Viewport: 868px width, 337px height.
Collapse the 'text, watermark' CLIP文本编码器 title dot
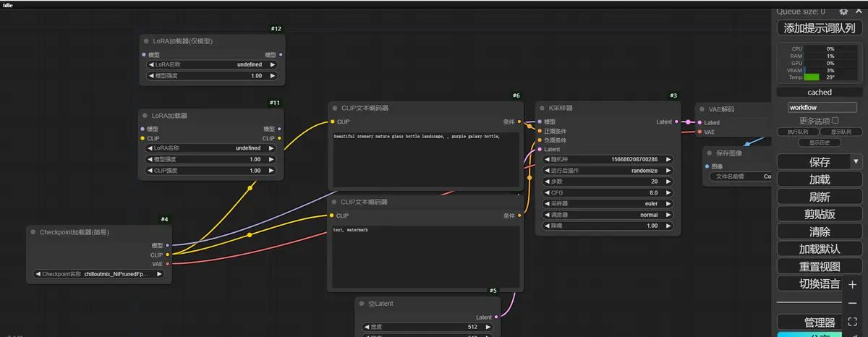click(335, 202)
